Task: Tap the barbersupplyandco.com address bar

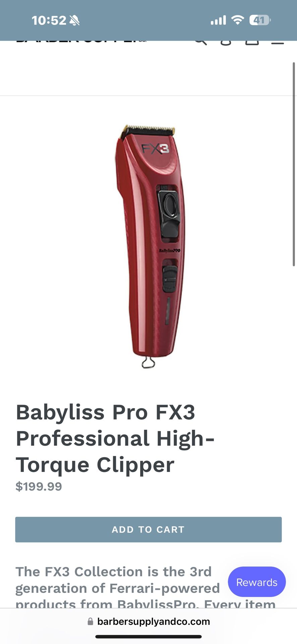Action: [148, 622]
